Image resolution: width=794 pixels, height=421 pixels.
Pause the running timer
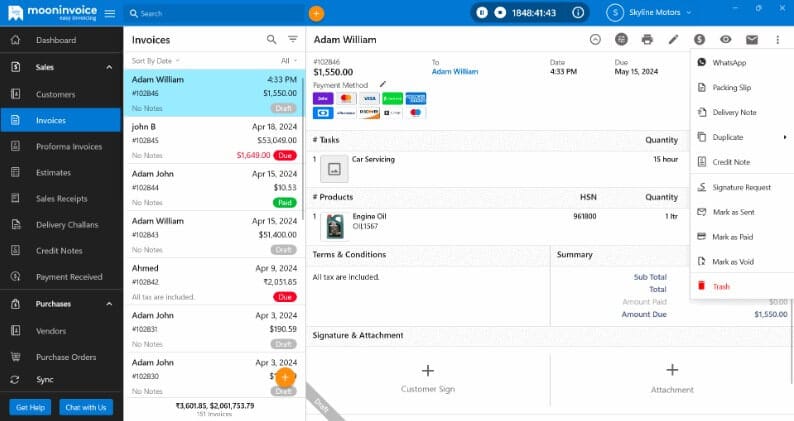click(x=482, y=13)
